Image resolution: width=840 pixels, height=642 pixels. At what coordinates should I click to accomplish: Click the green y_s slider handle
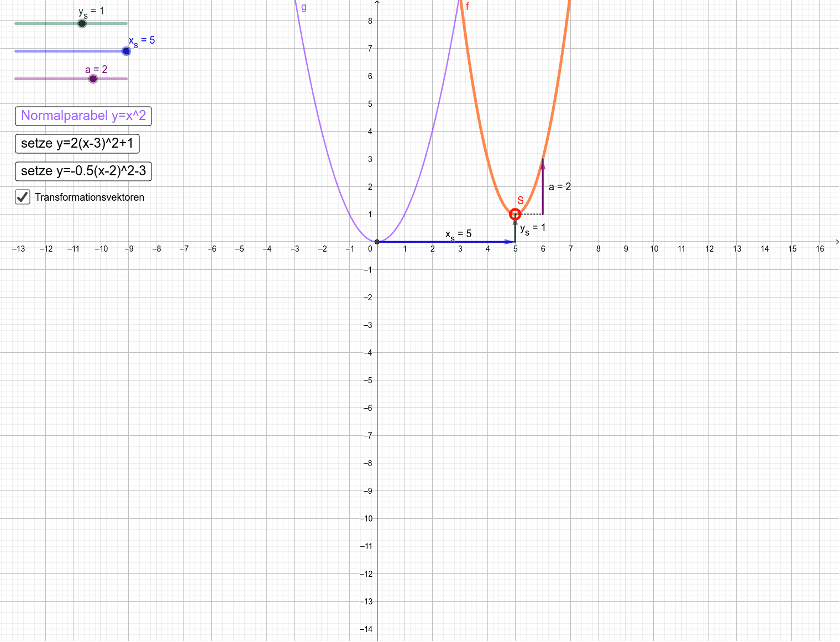click(81, 24)
